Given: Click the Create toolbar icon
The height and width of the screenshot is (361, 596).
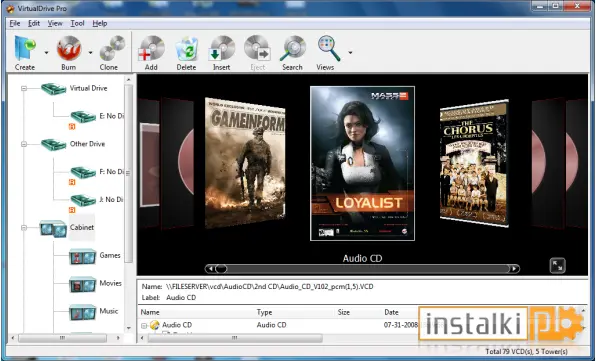Looking at the screenshot, I should pos(25,48).
